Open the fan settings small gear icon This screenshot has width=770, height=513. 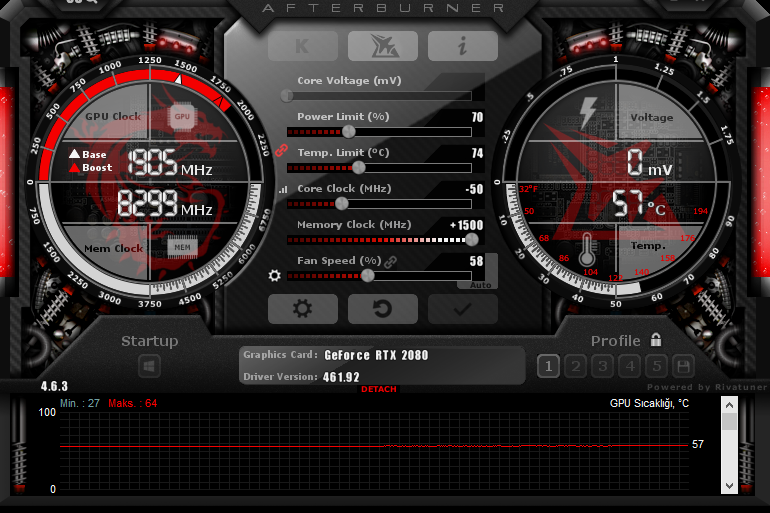275,275
